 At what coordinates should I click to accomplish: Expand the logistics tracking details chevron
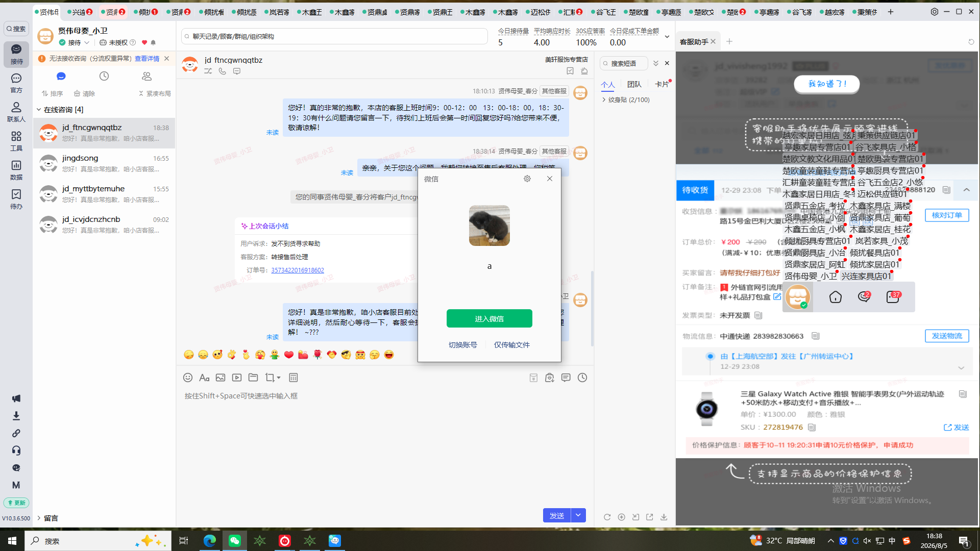(x=961, y=368)
